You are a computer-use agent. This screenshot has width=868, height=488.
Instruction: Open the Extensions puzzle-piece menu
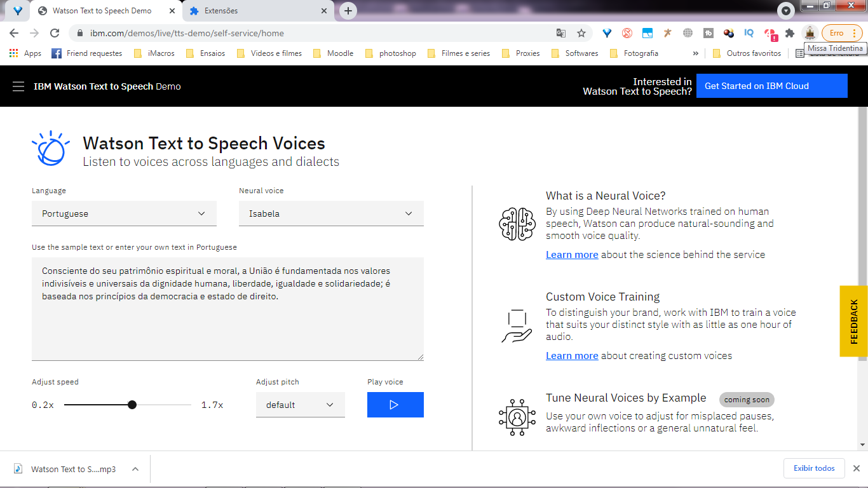tap(790, 33)
